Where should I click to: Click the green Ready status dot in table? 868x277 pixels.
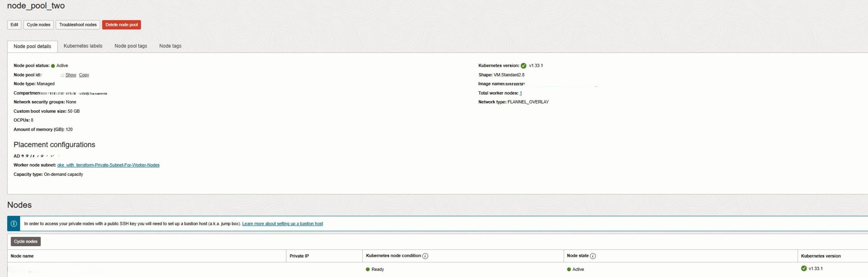(x=367, y=269)
